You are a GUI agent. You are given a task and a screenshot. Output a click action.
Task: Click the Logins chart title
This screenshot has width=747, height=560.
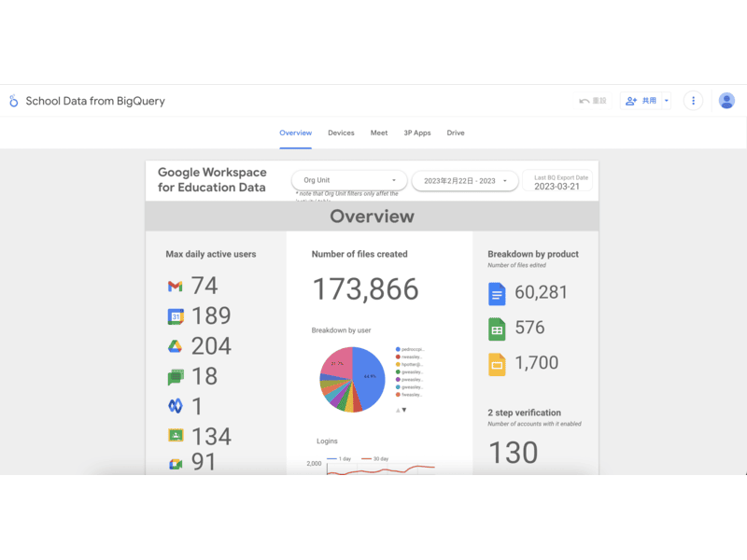327,441
